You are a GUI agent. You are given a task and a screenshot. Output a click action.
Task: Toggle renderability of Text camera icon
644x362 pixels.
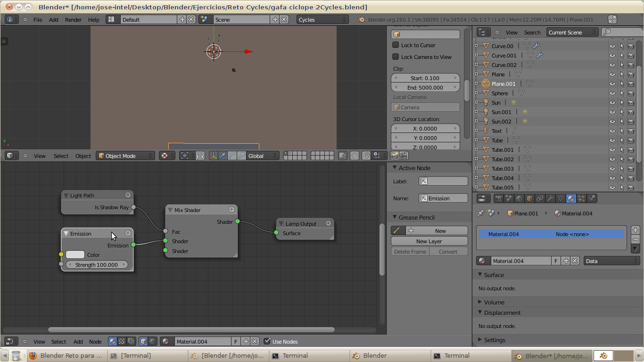pyautogui.click(x=631, y=131)
